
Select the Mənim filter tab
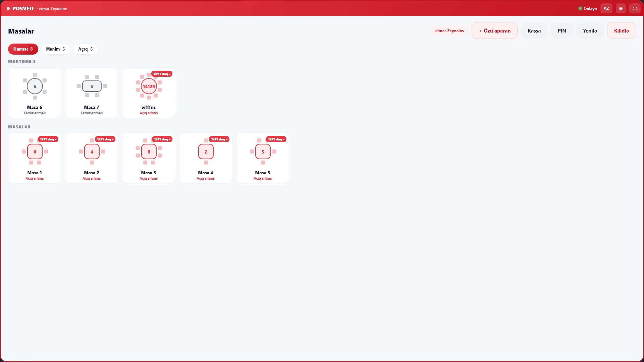(55, 49)
